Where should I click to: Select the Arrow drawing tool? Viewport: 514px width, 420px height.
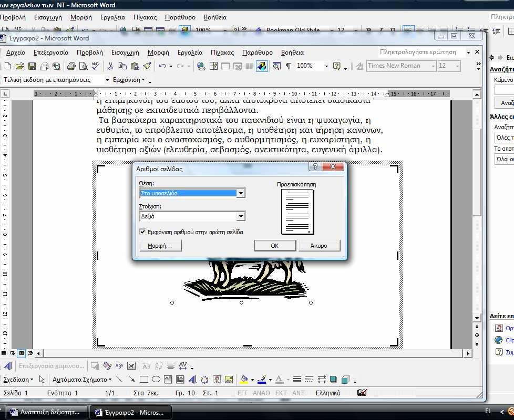click(131, 380)
